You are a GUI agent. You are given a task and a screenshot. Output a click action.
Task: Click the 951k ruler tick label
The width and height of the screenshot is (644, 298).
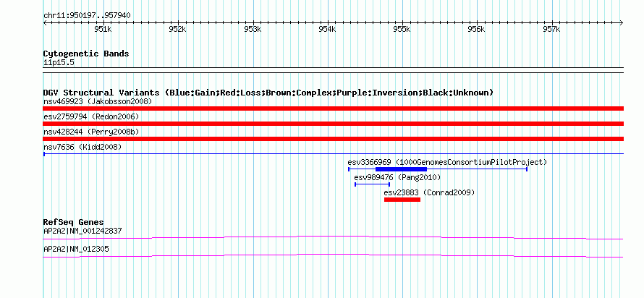coord(103,30)
